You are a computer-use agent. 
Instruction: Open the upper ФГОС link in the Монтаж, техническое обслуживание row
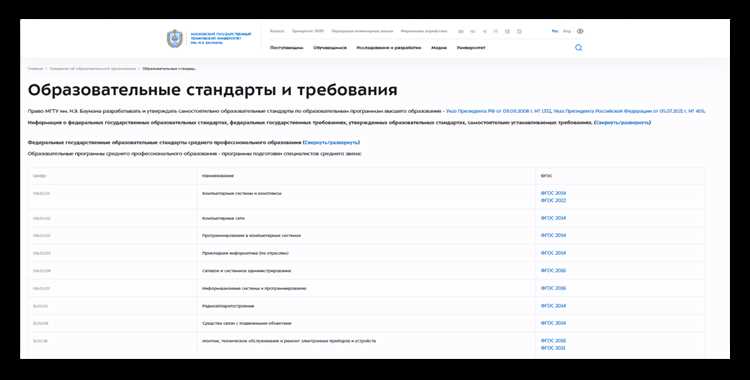pos(553,341)
